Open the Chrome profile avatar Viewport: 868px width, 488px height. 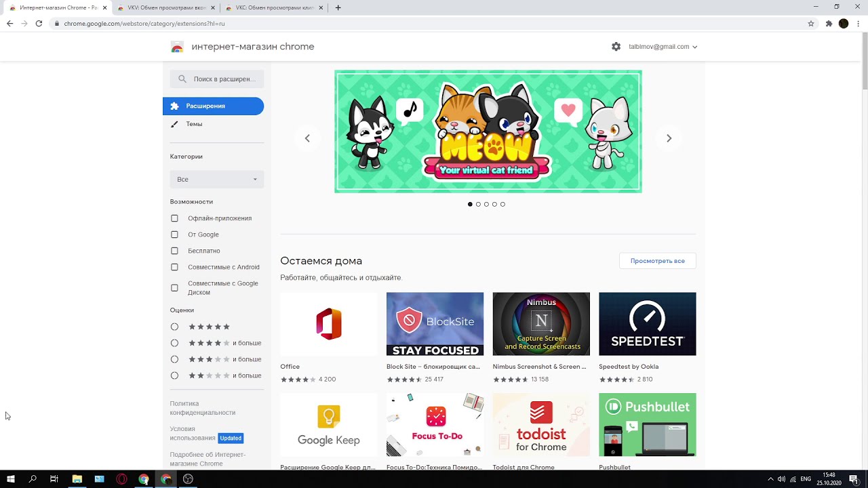(844, 23)
